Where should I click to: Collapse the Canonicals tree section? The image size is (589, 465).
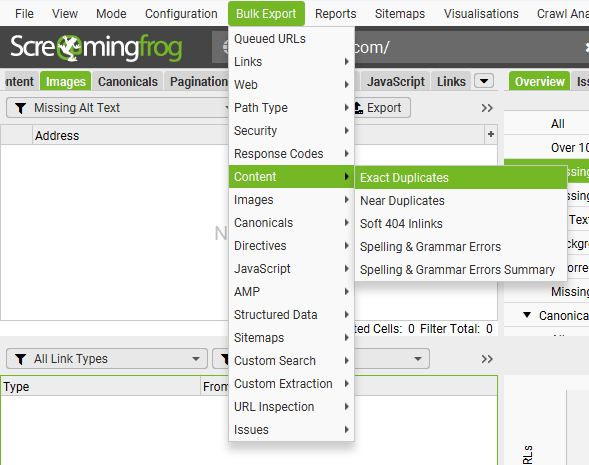527,315
